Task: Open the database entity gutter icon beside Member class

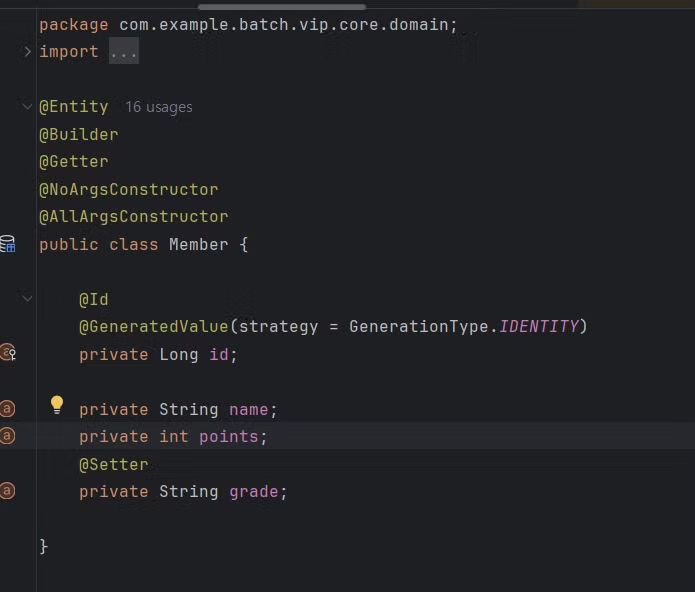Action: point(8,244)
